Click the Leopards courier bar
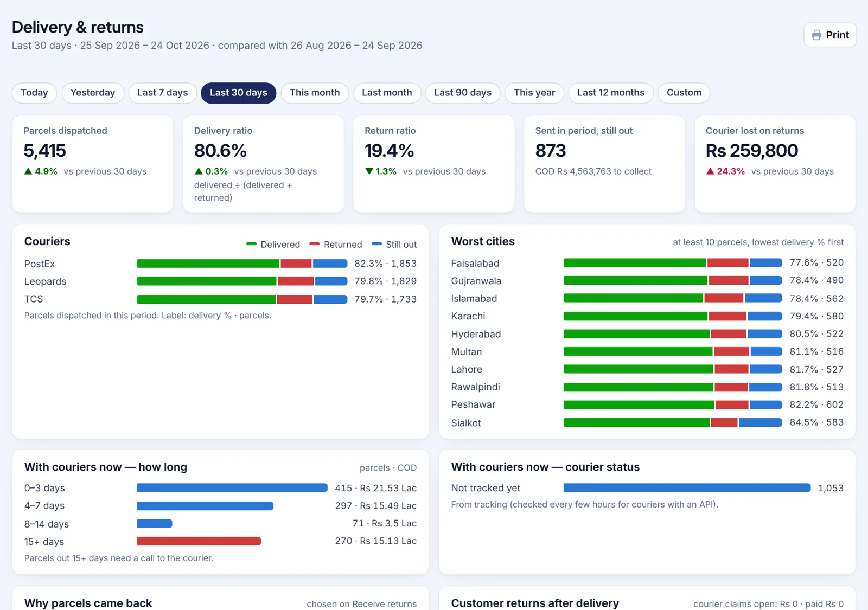Viewport: 868px width, 610px height. click(x=242, y=281)
